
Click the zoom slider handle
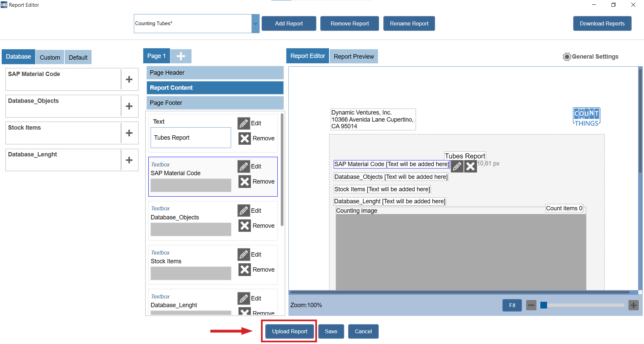click(x=544, y=305)
